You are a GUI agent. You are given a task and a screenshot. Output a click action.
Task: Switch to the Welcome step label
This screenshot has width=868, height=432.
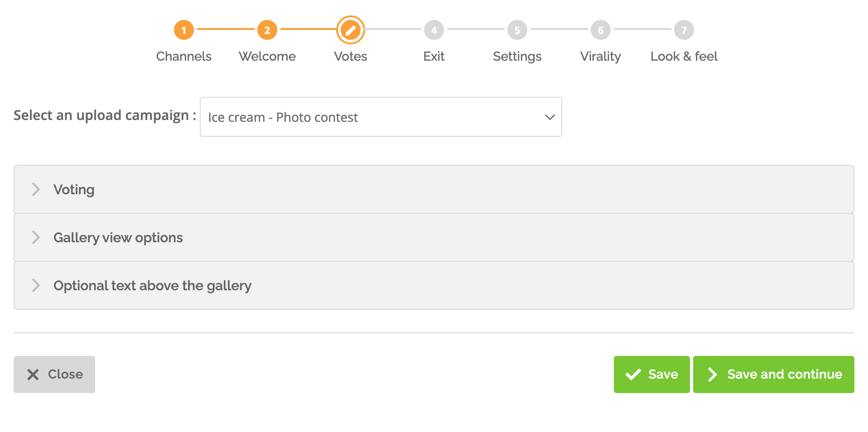pyautogui.click(x=267, y=56)
